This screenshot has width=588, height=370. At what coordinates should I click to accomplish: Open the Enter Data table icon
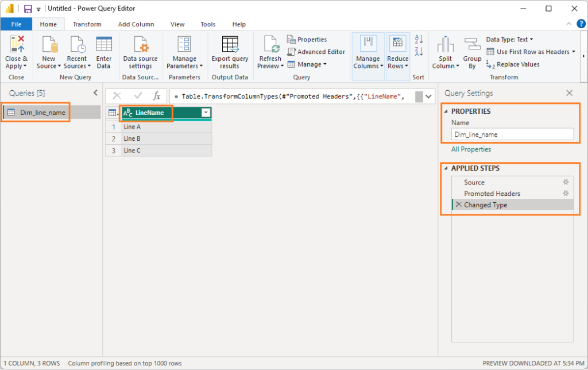click(104, 44)
